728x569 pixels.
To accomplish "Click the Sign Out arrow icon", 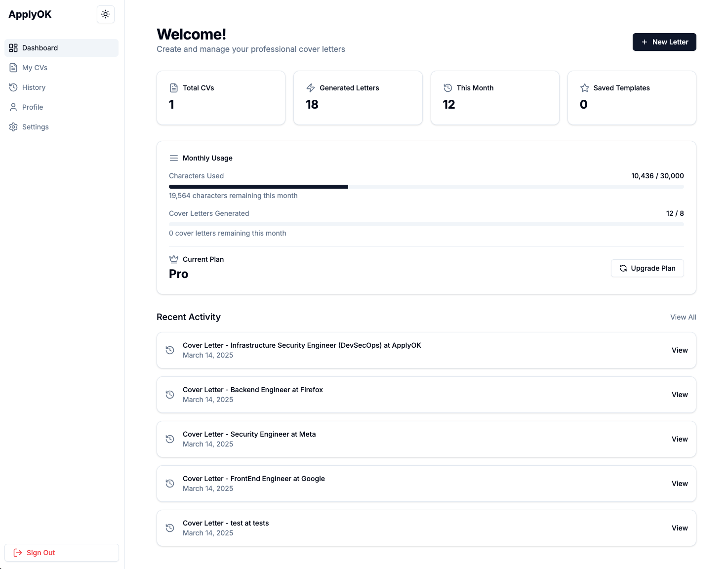I will pyautogui.click(x=18, y=553).
